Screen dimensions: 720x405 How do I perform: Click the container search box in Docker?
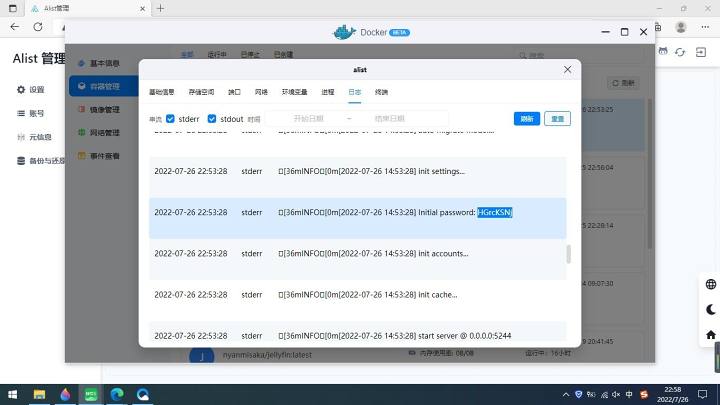tap(579, 55)
